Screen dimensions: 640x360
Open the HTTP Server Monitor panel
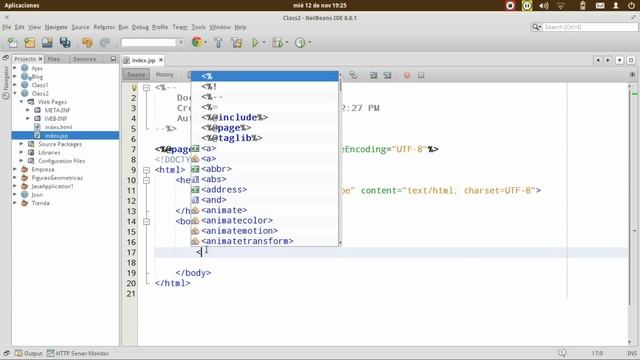coord(78,353)
